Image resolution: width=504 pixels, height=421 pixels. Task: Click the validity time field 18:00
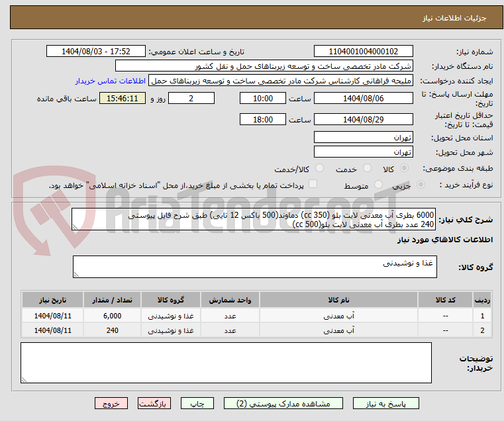point(263,120)
